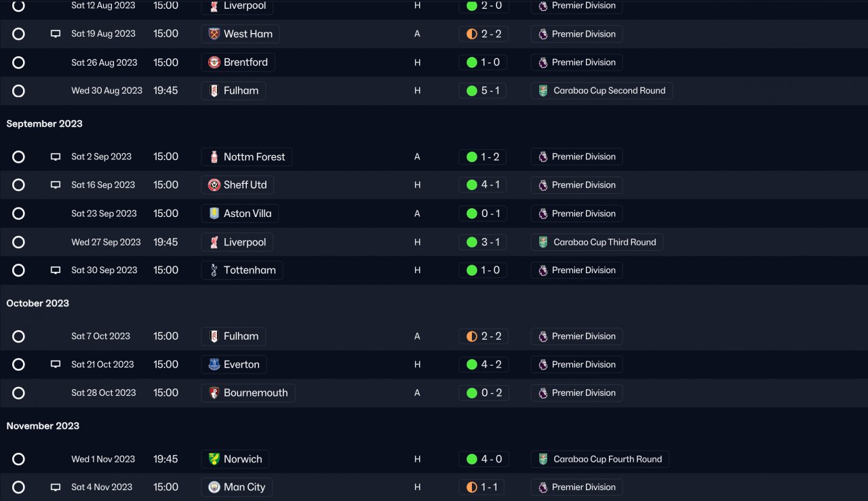Click the Brentford club badge icon
Viewport: 868px width, 501px height.
pyautogui.click(x=214, y=62)
